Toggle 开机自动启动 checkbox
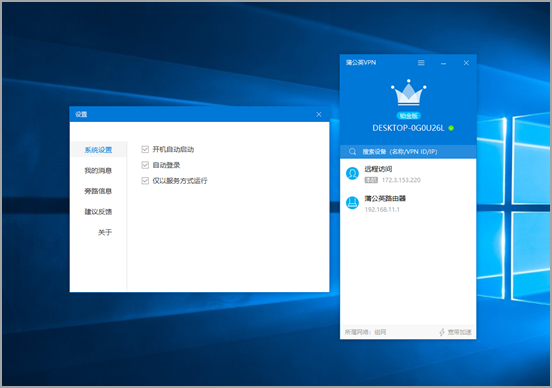This screenshot has height=388, width=552. (145, 149)
